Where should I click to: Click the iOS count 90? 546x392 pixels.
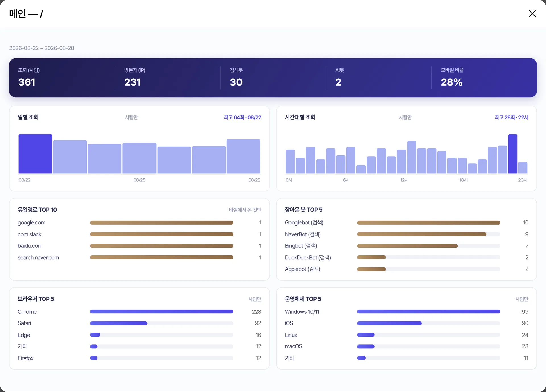coord(525,323)
